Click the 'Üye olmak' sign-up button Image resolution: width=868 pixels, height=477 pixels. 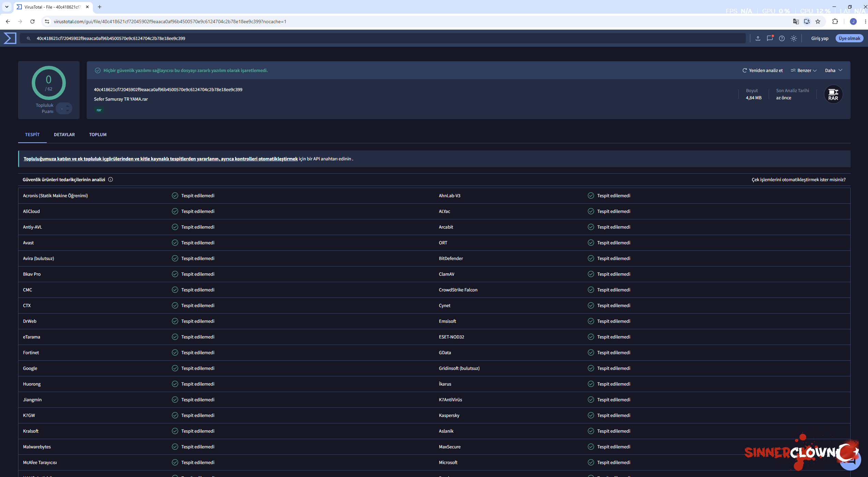click(850, 39)
